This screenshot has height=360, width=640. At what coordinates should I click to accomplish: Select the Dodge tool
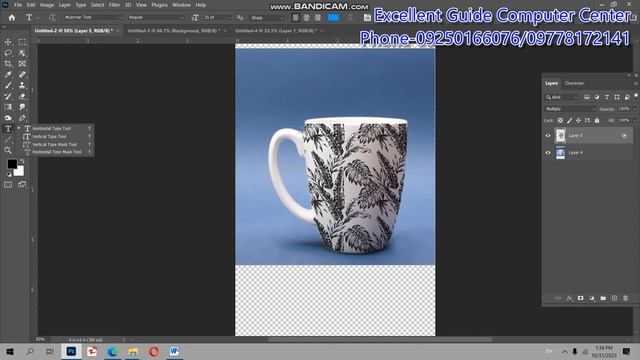8,118
